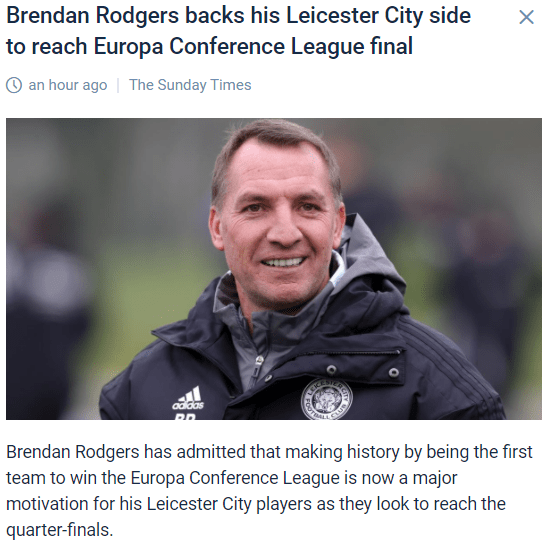The height and width of the screenshot is (548, 547).
Task: Click the clock icon beside the timestamp
Action: tap(14, 85)
